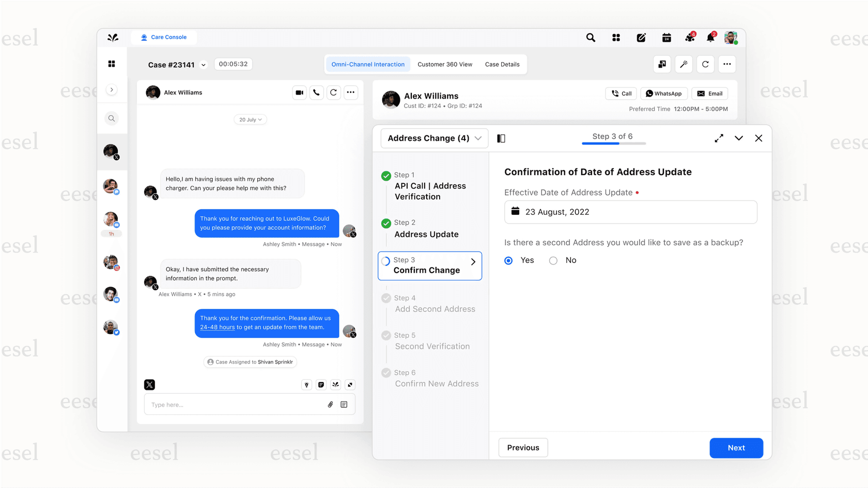Open the compose/edit icon in the header
This screenshot has height=488, width=868.
pyautogui.click(x=641, y=38)
